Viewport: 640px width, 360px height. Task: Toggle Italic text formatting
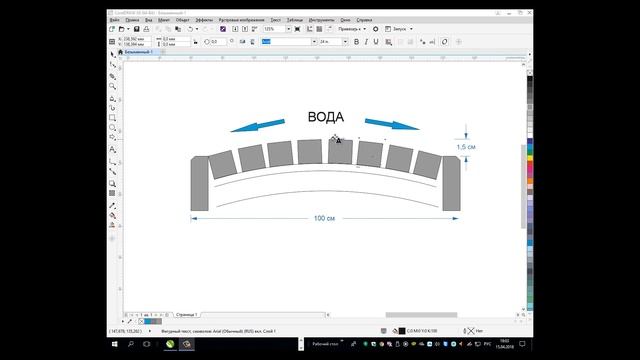366,42
